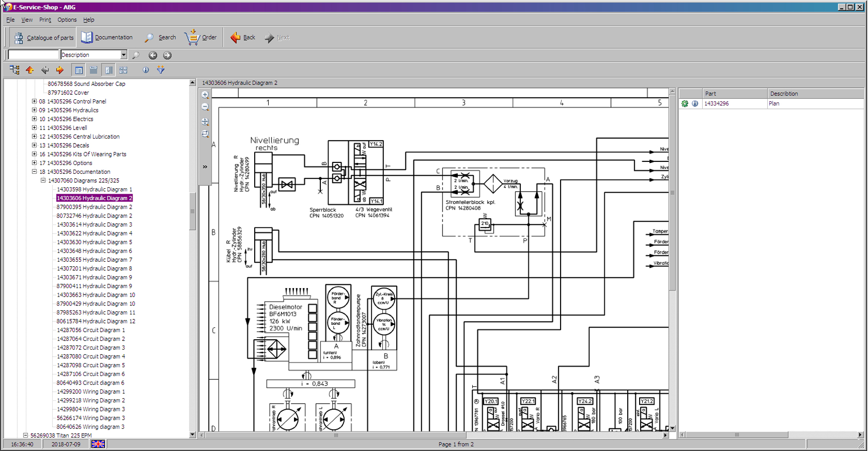
Task: Click the blue information icon in toolbar
Action: click(145, 70)
